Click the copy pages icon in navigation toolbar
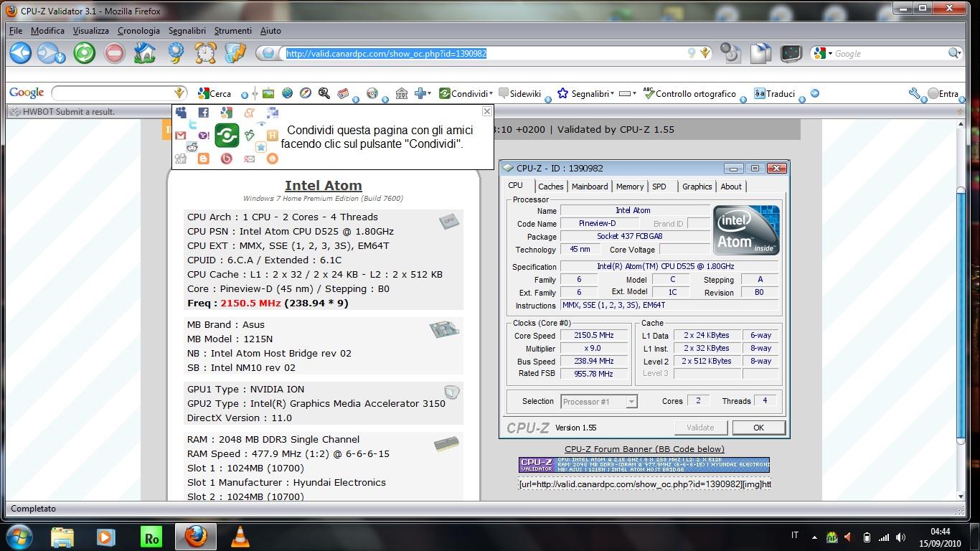 pos(760,53)
